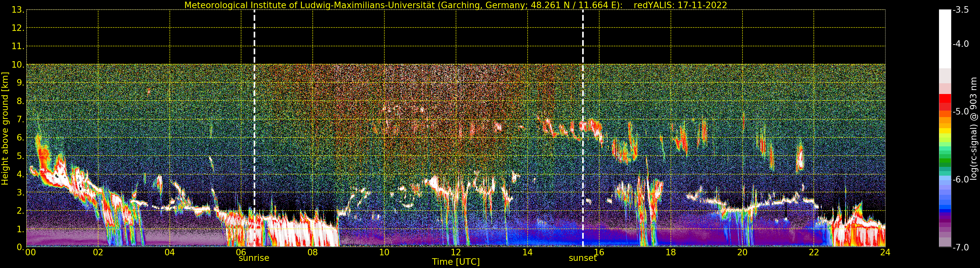Click the colorbar tick label -6.0
This screenshot has width=980, height=268.
[x=961, y=180]
